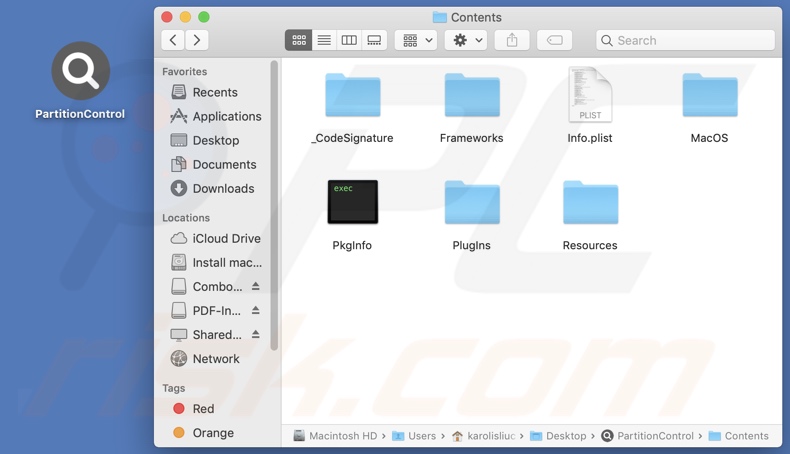Switch to column view mode
The image size is (790, 454).
point(349,40)
